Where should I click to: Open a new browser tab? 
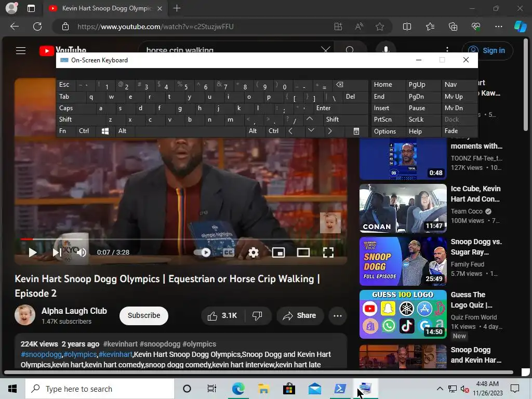[177, 8]
